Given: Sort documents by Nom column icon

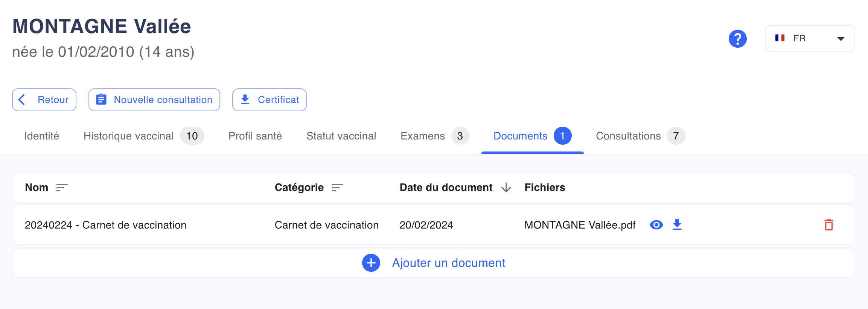Looking at the screenshot, I should tap(62, 188).
